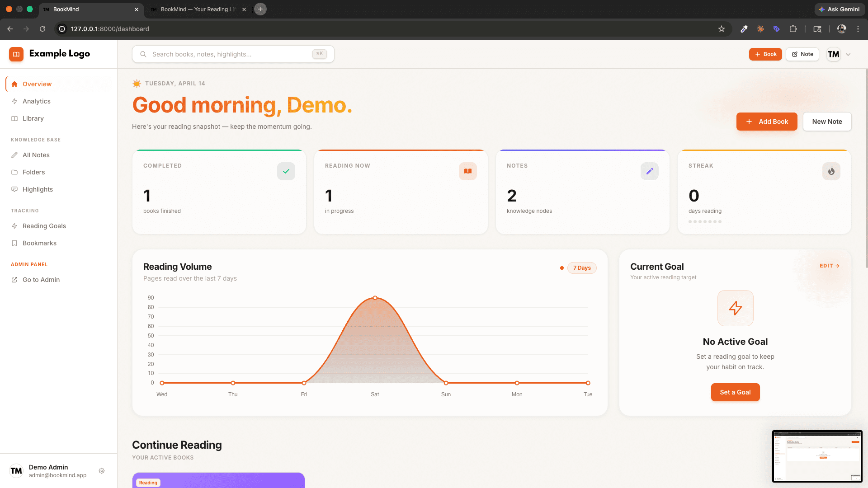Click the New Note button
Image resolution: width=868 pixels, height=488 pixels.
tap(827, 122)
